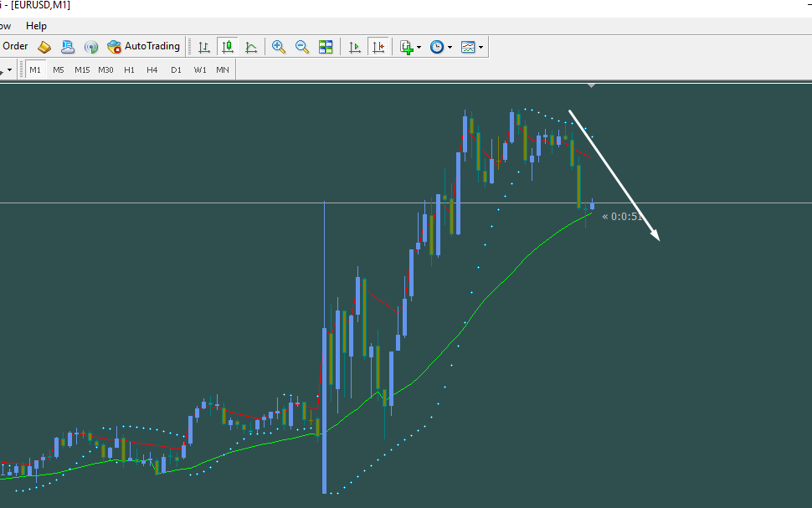812x508 pixels.
Task: Tile chart windows icon
Action: tap(326, 47)
